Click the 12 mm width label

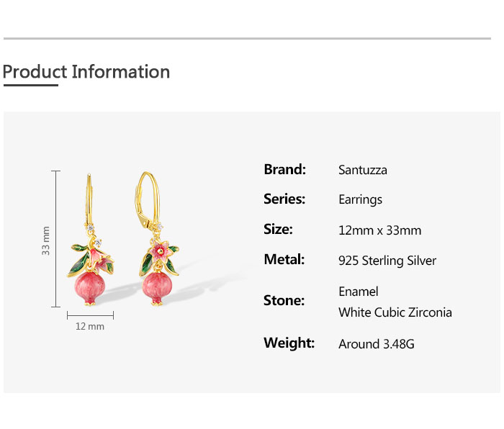point(90,327)
